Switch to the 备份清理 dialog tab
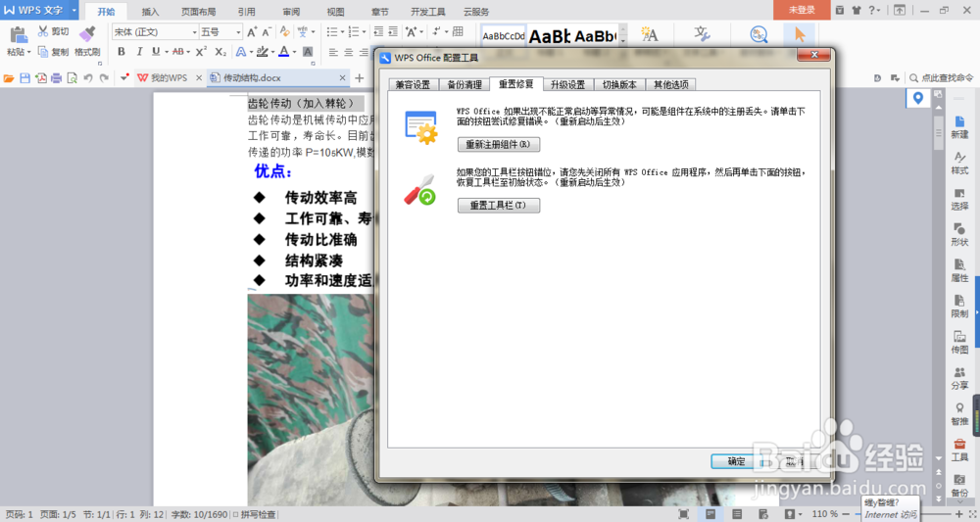 (465, 84)
